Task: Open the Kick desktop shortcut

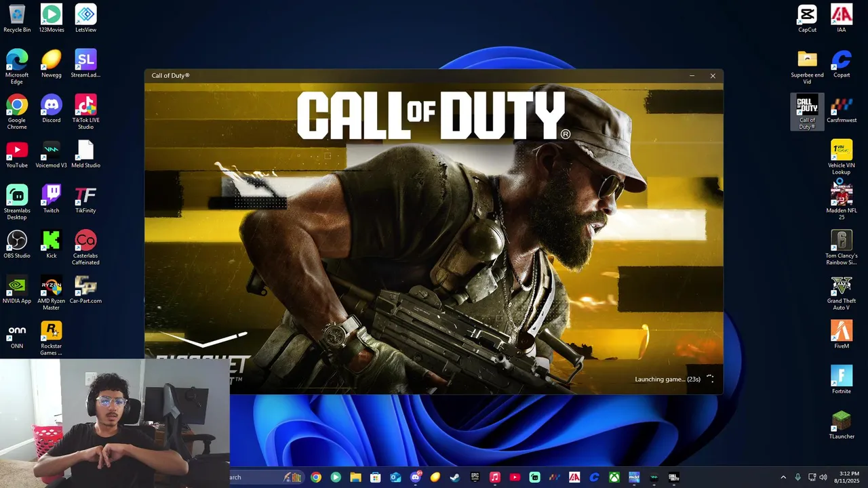Action: (52, 244)
